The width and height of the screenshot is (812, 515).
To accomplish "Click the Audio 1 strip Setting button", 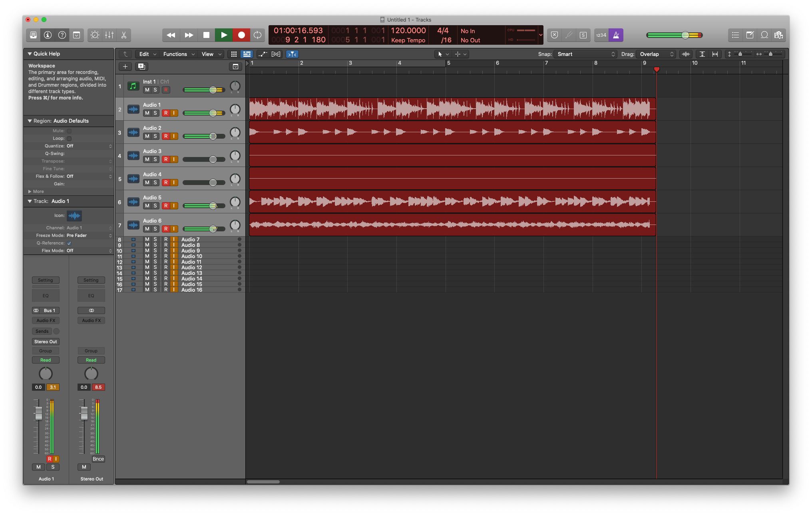I will coord(46,280).
